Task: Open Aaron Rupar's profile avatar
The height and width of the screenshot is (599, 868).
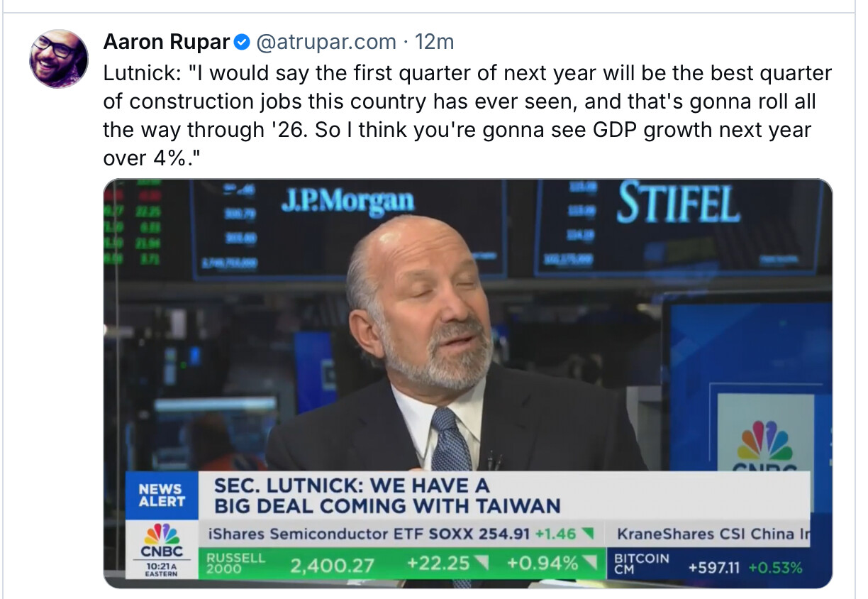Action: click(59, 59)
